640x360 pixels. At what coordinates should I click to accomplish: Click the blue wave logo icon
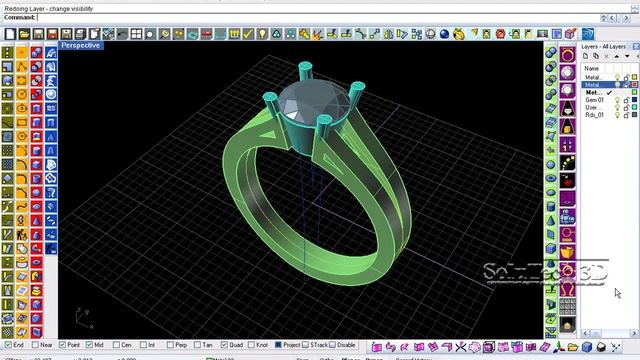pyautogui.click(x=588, y=34)
